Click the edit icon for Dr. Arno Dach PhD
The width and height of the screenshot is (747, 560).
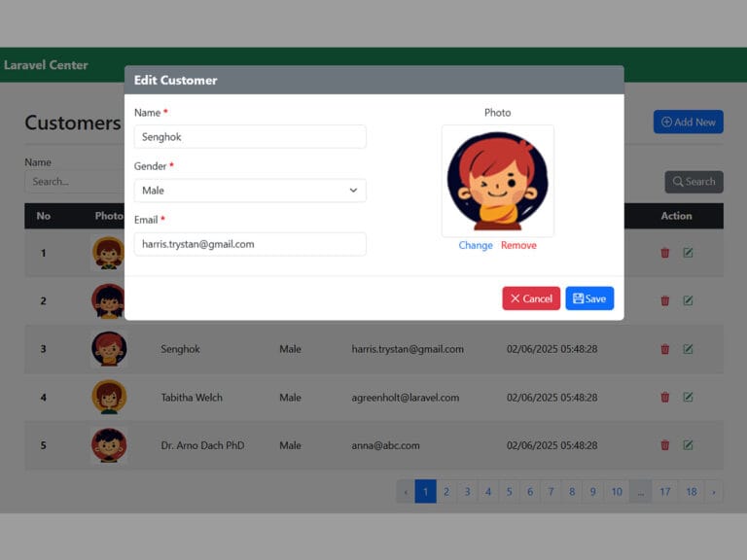coord(688,445)
